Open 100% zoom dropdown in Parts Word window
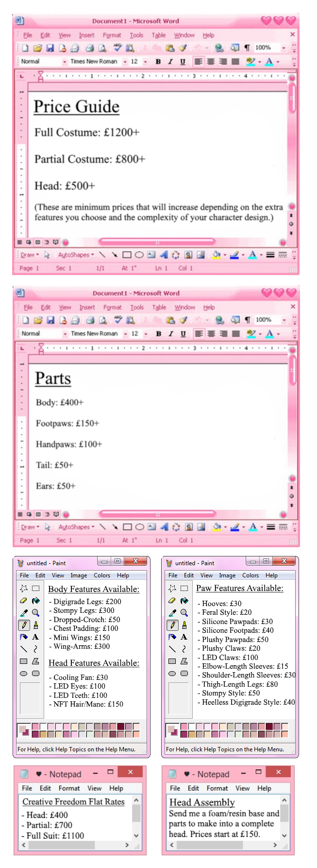317x868 pixels. (x=284, y=320)
